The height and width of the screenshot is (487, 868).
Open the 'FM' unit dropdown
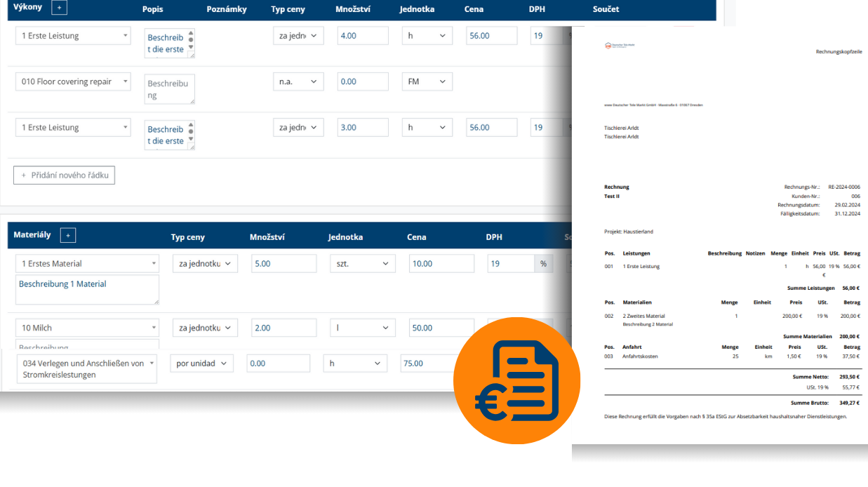click(427, 81)
